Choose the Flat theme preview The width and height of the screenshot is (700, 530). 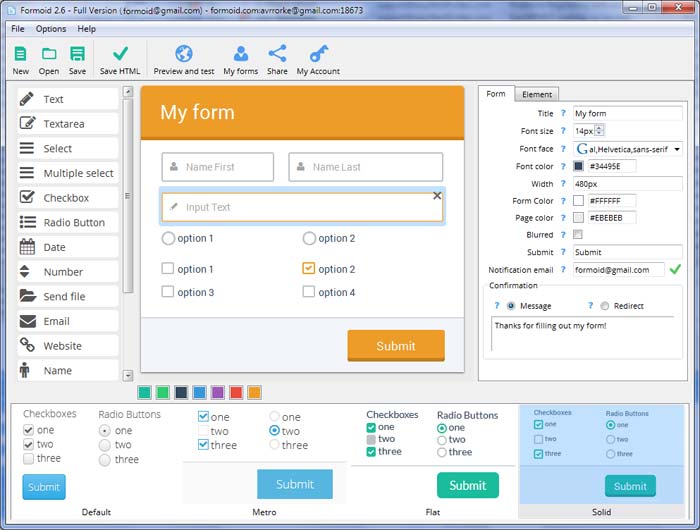coord(433,461)
